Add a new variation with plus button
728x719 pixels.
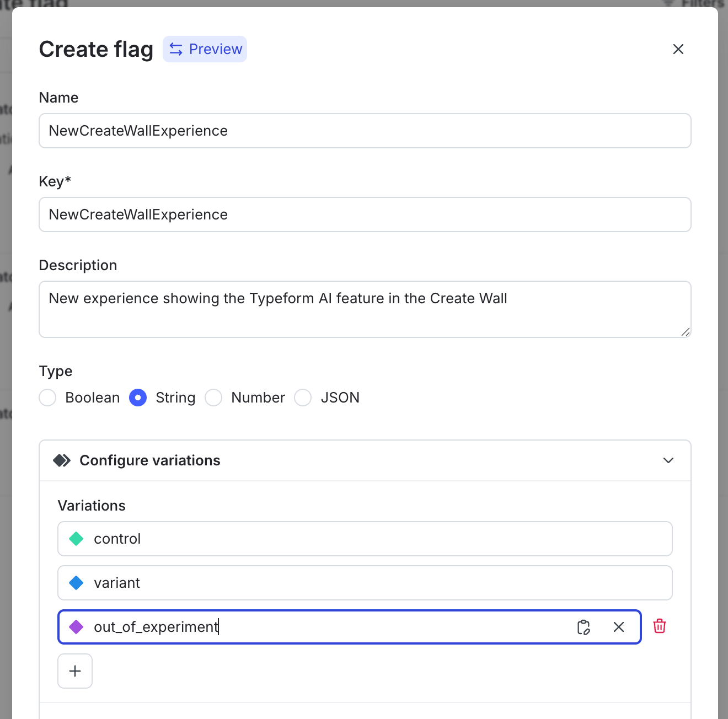click(x=75, y=671)
